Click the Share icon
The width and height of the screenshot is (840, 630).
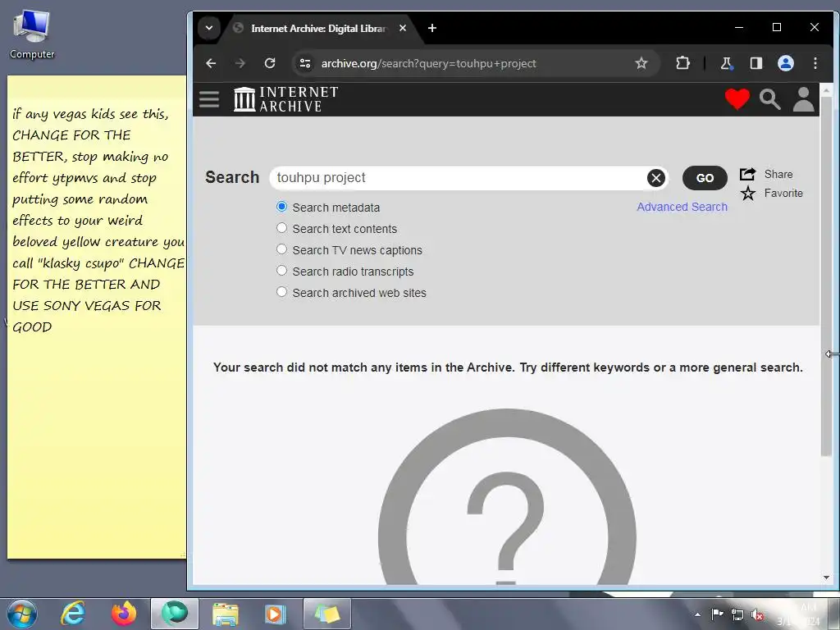pos(748,174)
